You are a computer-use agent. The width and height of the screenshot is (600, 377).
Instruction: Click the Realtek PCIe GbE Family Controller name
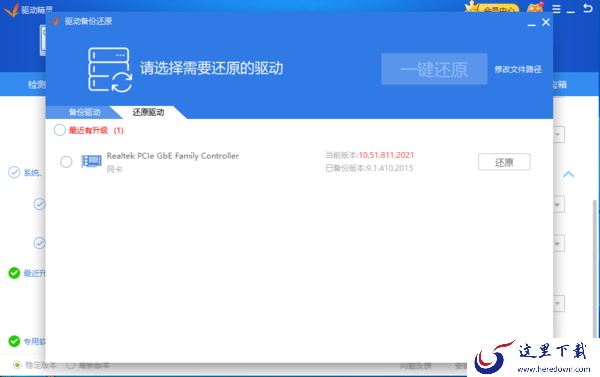173,156
